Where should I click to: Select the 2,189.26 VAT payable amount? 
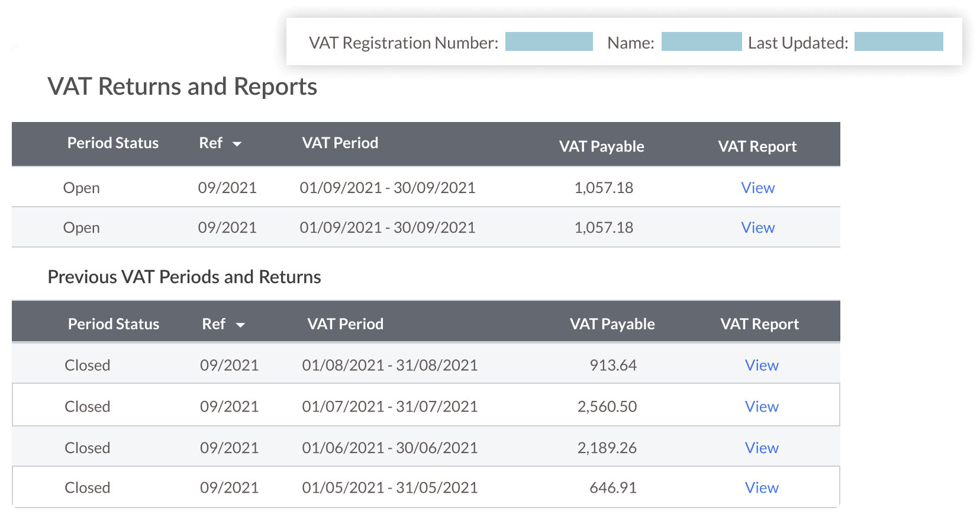tap(607, 448)
